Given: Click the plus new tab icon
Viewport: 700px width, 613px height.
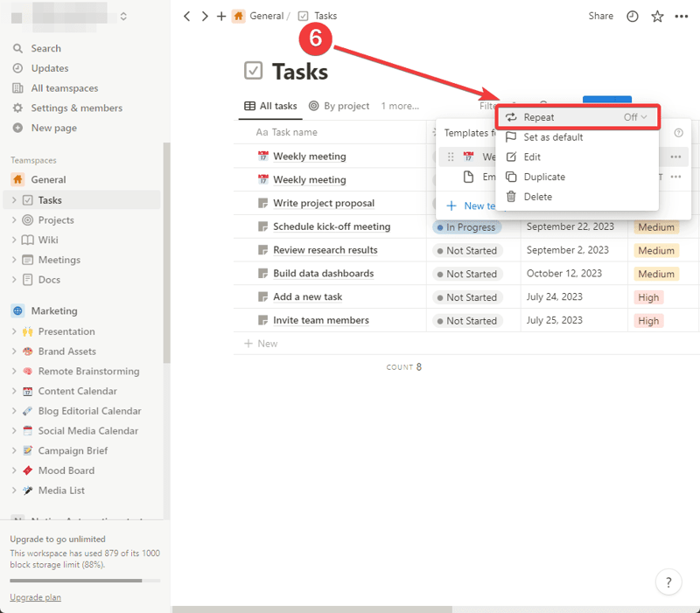Looking at the screenshot, I should click(x=221, y=16).
